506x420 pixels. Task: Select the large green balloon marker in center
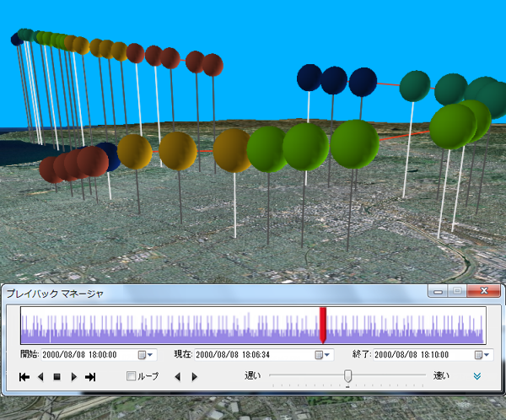[x=305, y=146]
